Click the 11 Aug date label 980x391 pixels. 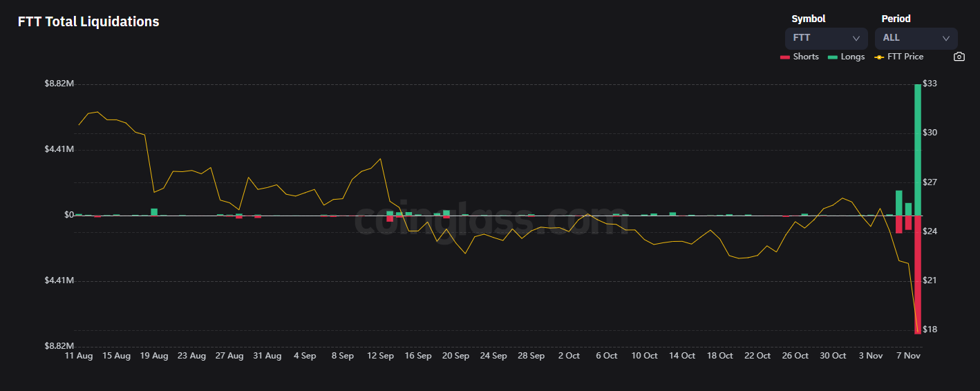79,356
